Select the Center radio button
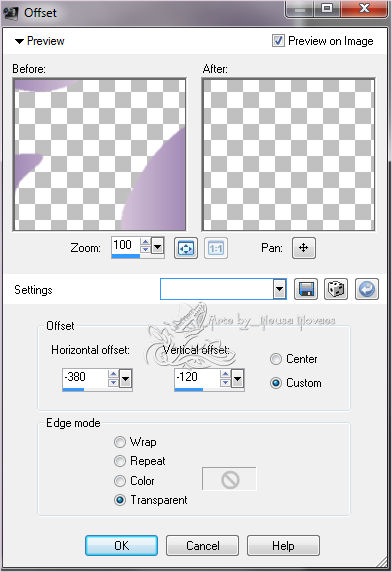392x572 pixels. click(276, 359)
